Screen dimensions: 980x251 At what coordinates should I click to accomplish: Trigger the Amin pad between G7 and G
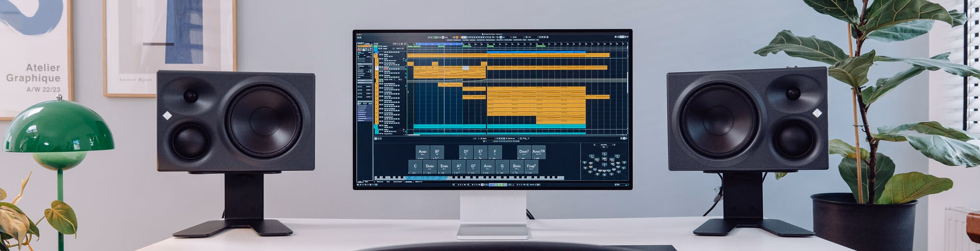(488, 167)
